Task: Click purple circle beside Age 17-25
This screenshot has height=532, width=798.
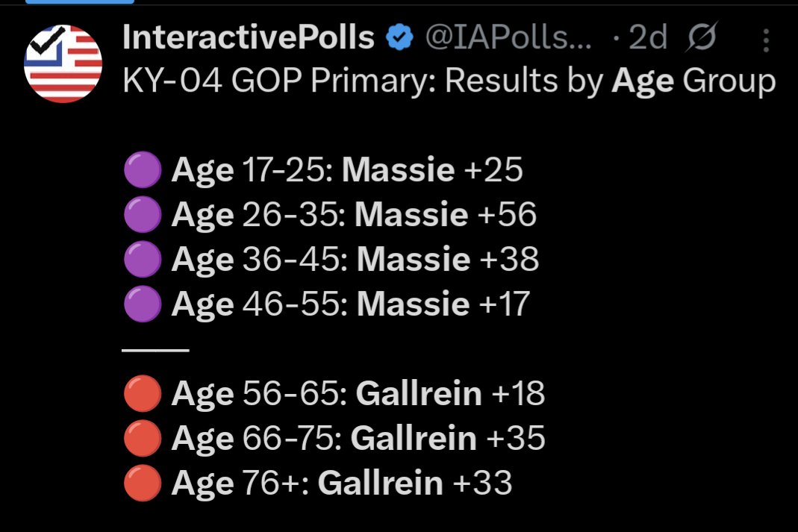Action: point(143,169)
